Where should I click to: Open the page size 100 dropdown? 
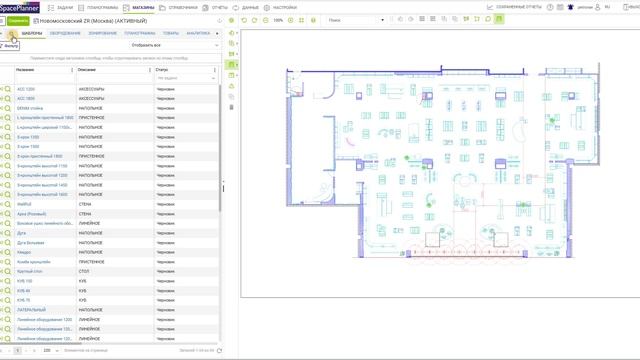point(51,351)
